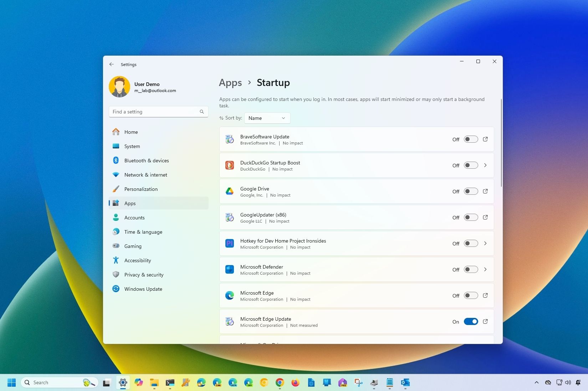588x391 pixels.
Task: Open the Sort by Name dropdown
Action: click(267, 118)
